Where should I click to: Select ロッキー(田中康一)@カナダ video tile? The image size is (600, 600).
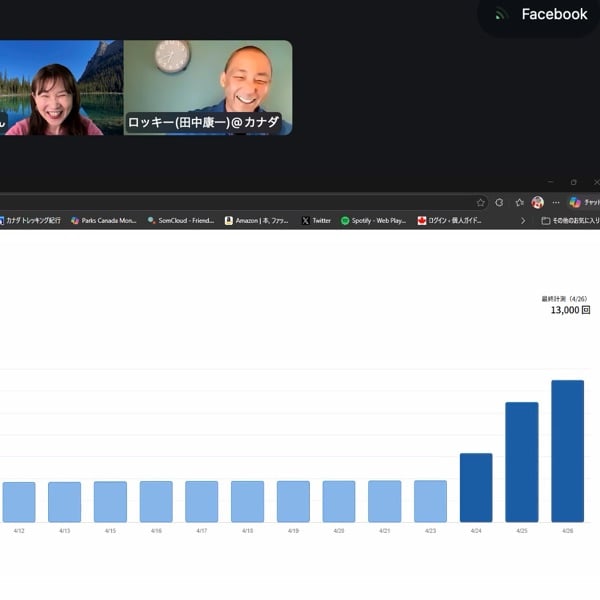coord(208,87)
